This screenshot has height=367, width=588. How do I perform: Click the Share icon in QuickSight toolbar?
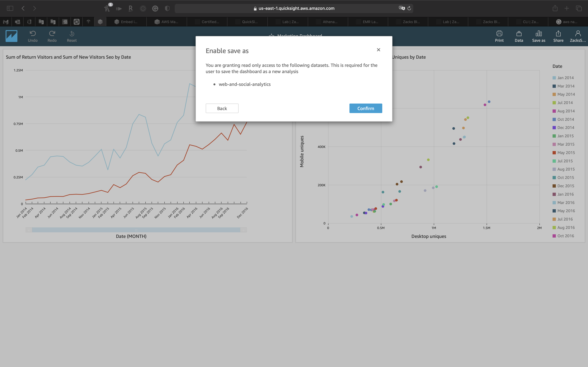558,33
